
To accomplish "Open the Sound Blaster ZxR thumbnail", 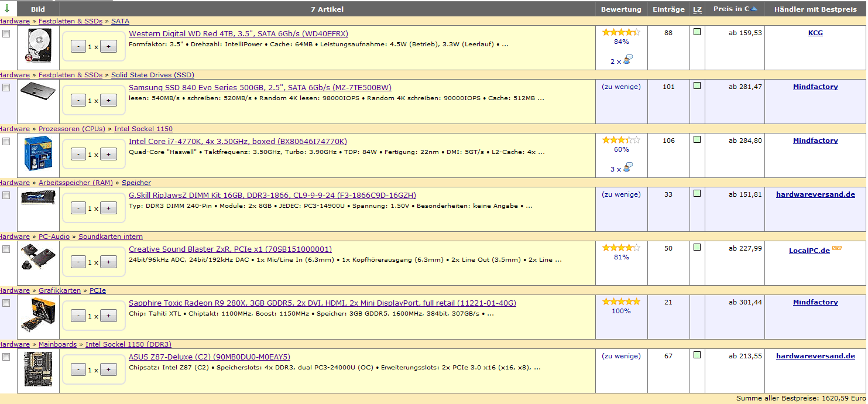I will pos(38,257).
